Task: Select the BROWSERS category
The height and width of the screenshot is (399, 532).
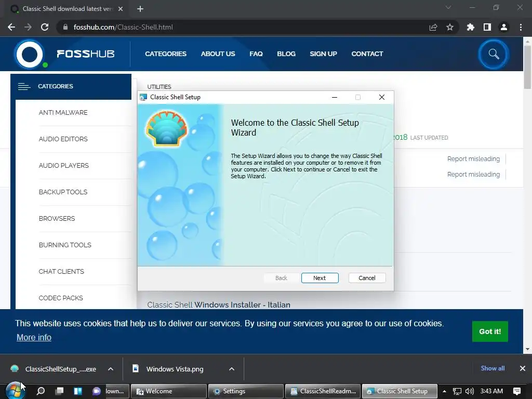Action: click(57, 219)
